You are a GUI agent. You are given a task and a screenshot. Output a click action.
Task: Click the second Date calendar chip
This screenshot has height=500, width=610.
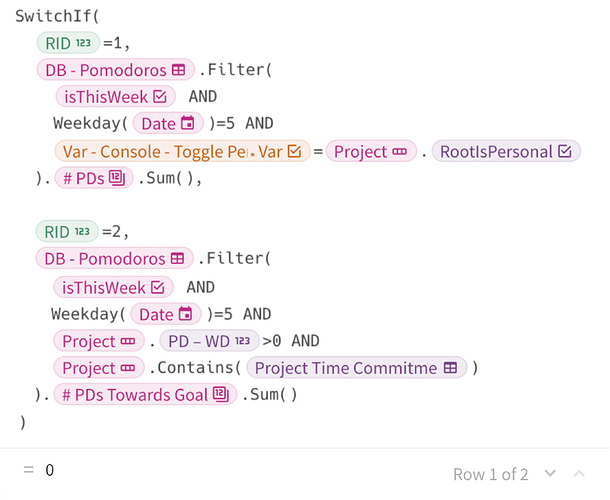point(166,314)
